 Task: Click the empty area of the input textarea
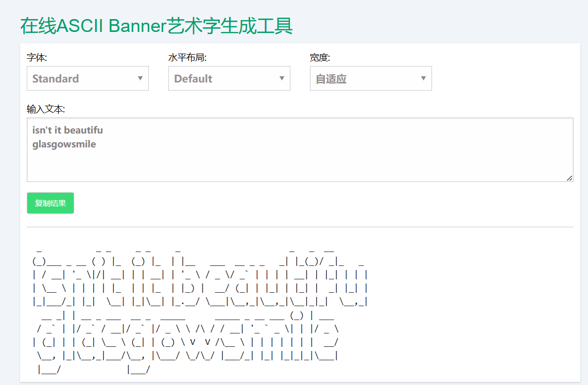(300, 165)
